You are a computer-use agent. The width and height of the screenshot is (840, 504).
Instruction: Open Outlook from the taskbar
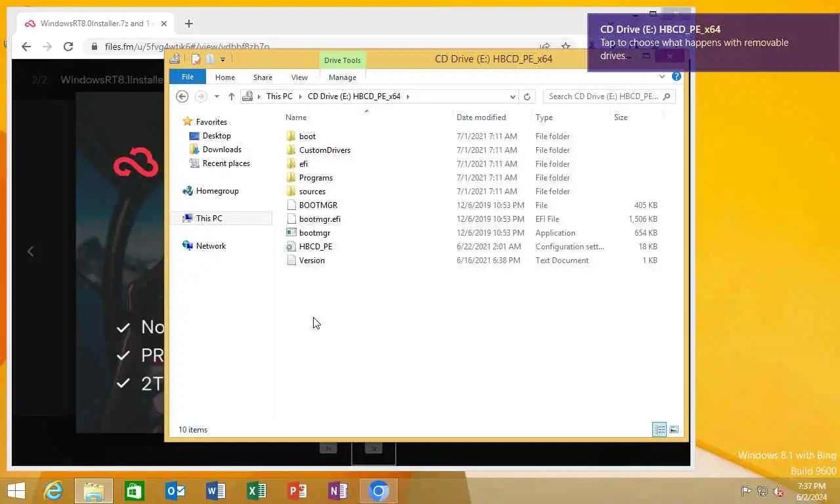(x=175, y=491)
